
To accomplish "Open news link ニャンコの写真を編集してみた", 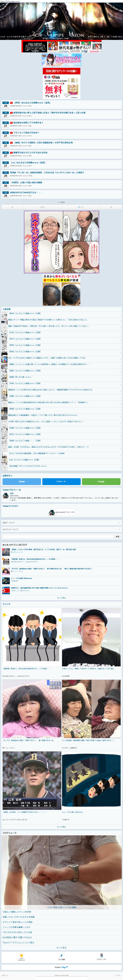I will pos(16,927).
